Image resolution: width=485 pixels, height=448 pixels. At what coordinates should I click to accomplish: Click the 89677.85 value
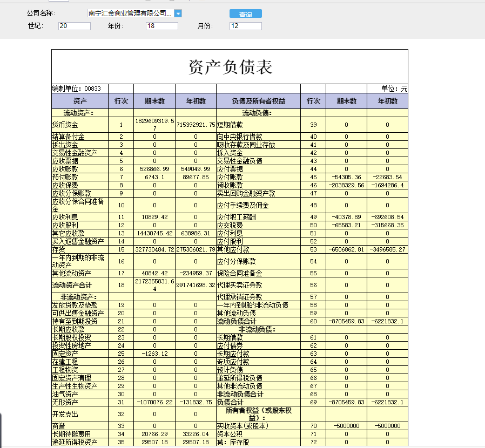click(x=196, y=177)
